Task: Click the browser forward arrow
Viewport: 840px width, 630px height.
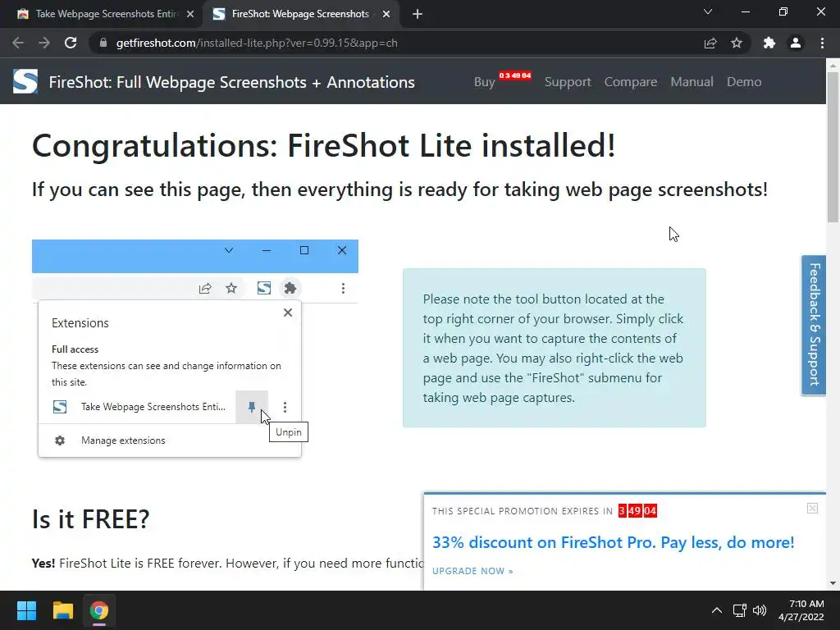Action: (44, 43)
